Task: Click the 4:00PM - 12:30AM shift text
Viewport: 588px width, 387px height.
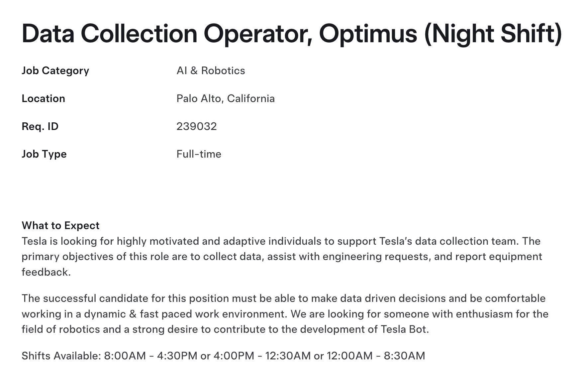Action: 262,356
